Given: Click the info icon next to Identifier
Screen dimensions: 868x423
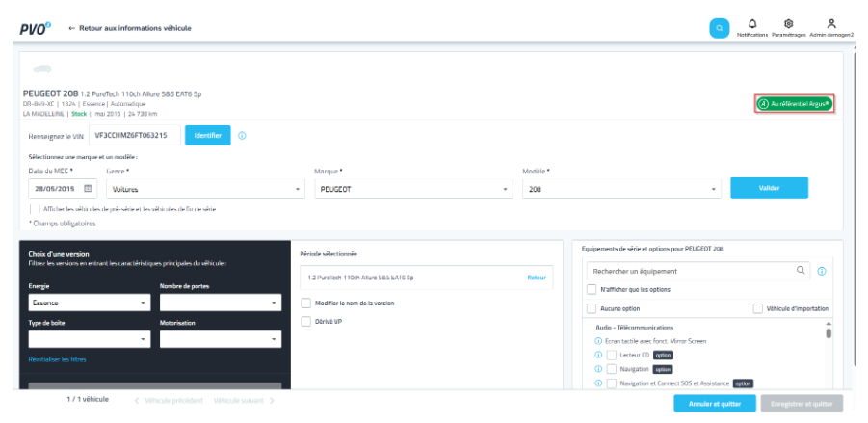Looking at the screenshot, I should (242, 136).
